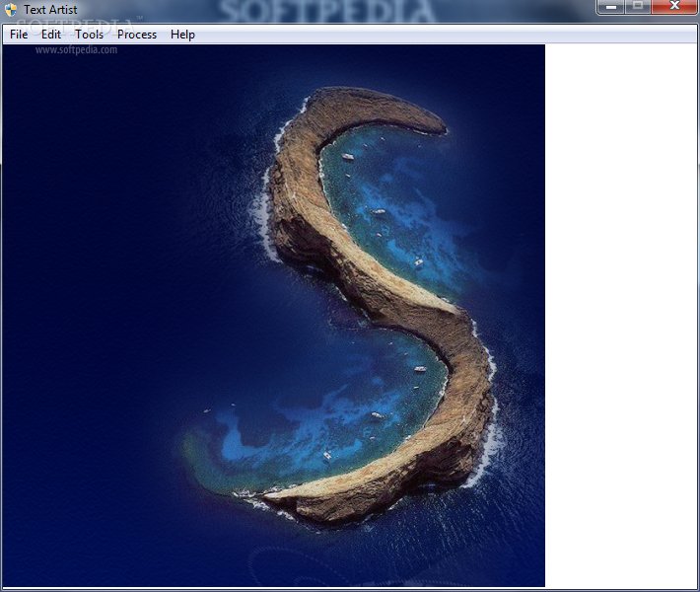
Task: Open the Edit menu
Action: tap(51, 35)
